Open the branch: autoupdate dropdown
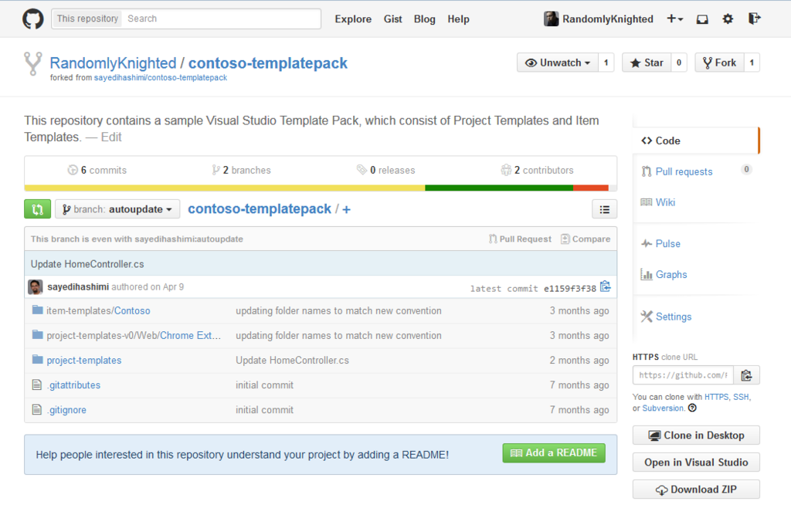This screenshot has width=791, height=532. pyautogui.click(x=117, y=208)
